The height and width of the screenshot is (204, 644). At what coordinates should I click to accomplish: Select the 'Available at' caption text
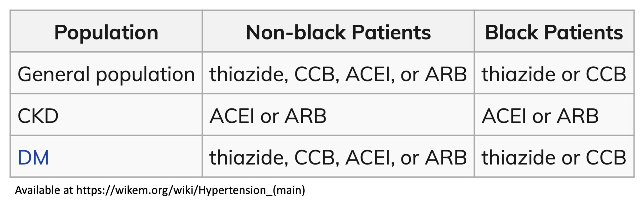tap(44, 190)
